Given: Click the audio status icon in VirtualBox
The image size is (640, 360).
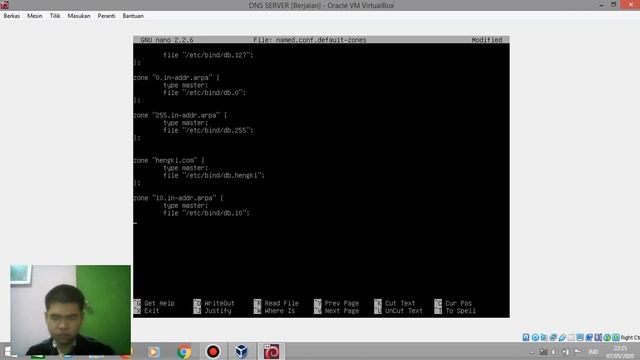Looking at the screenshot, I should click(544, 337).
